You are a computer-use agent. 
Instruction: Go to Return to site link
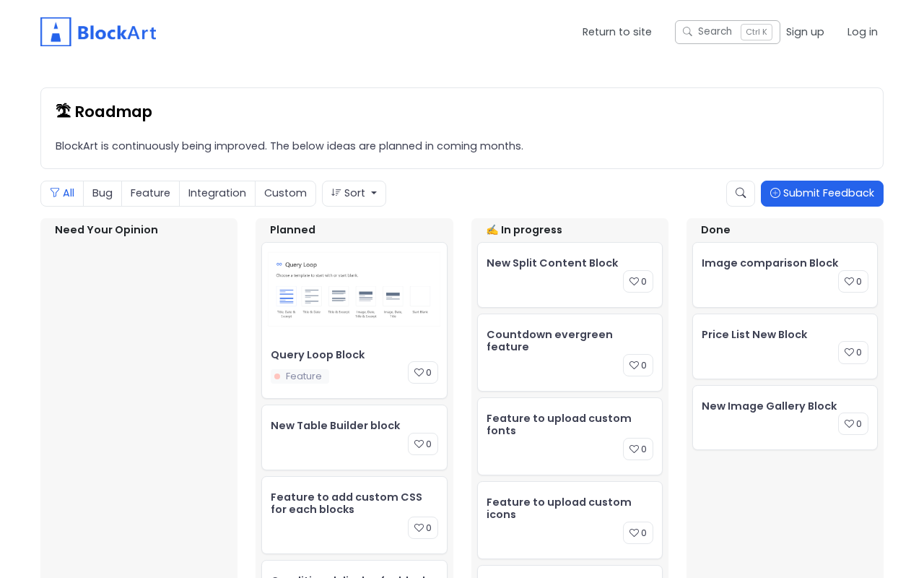(617, 32)
